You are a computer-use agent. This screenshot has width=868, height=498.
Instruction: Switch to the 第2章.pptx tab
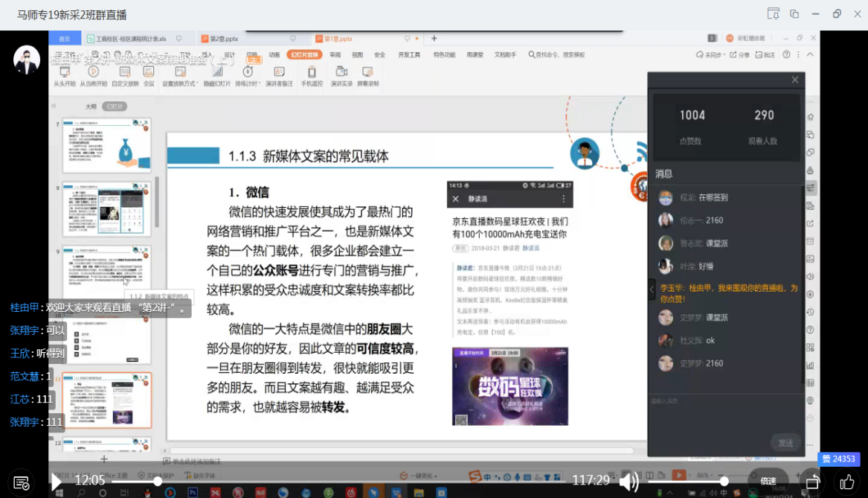click(x=223, y=39)
